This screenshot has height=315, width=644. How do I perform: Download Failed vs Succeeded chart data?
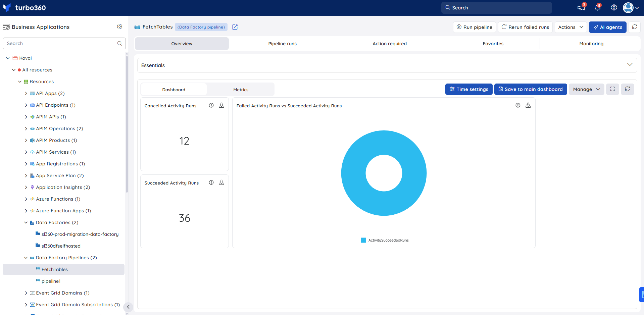pos(528,105)
